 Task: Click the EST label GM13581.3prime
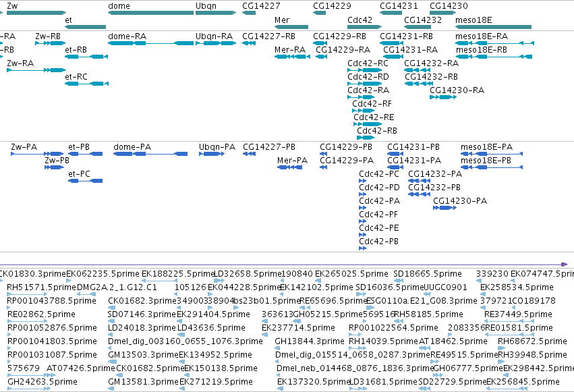pos(143,382)
